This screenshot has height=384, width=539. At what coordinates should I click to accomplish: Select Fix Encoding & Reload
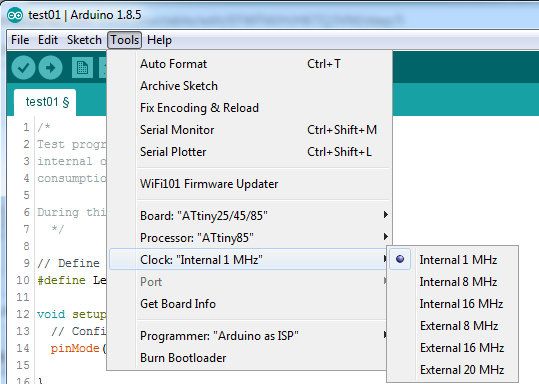pyautogui.click(x=249, y=108)
